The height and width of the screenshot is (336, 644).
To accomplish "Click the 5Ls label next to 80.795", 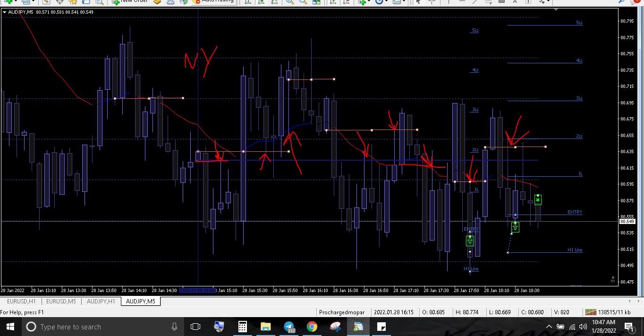I will [x=579, y=23].
